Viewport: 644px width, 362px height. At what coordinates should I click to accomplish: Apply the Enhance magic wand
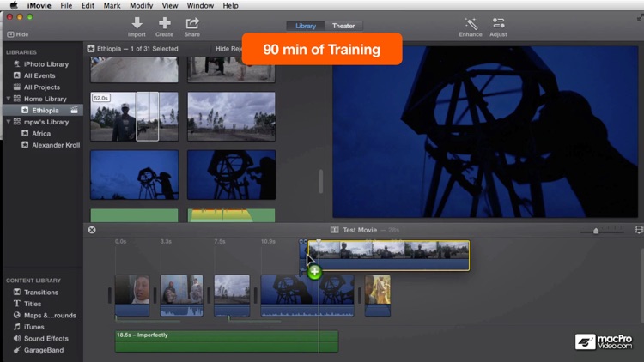[x=471, y=23]
